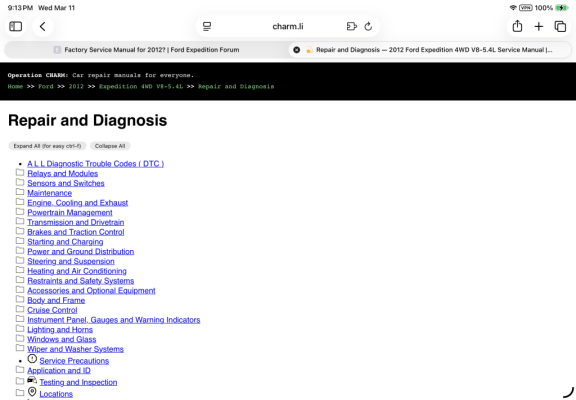This screenshot has height=400, width=576.
Task: Click the extensions icon in address bar
Action: click(352, 26)
